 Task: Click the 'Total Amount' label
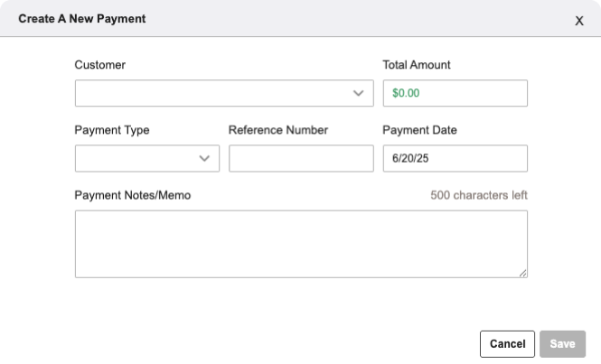(417, 65)
